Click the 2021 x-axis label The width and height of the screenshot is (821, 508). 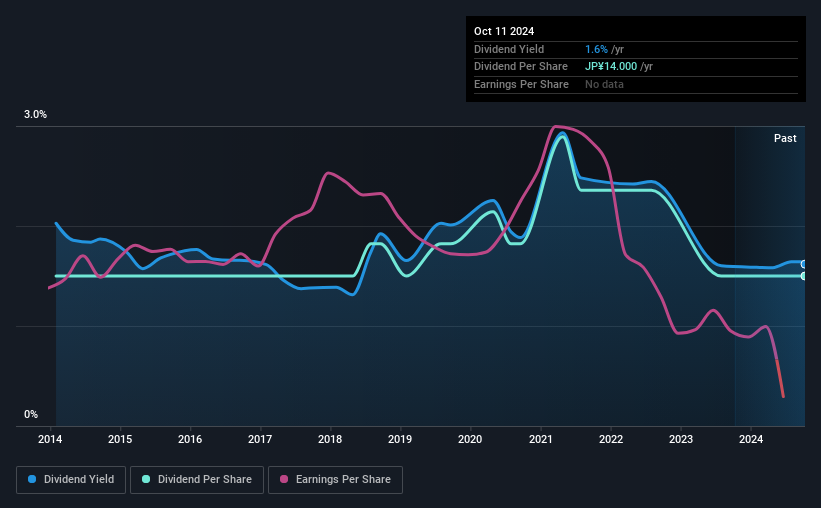click(540, 439)
